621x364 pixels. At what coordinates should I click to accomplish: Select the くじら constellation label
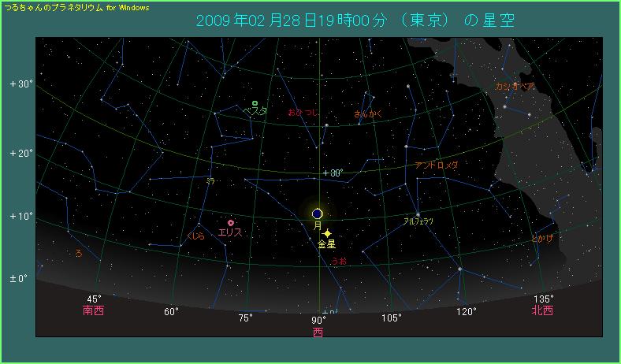(195, 236)
